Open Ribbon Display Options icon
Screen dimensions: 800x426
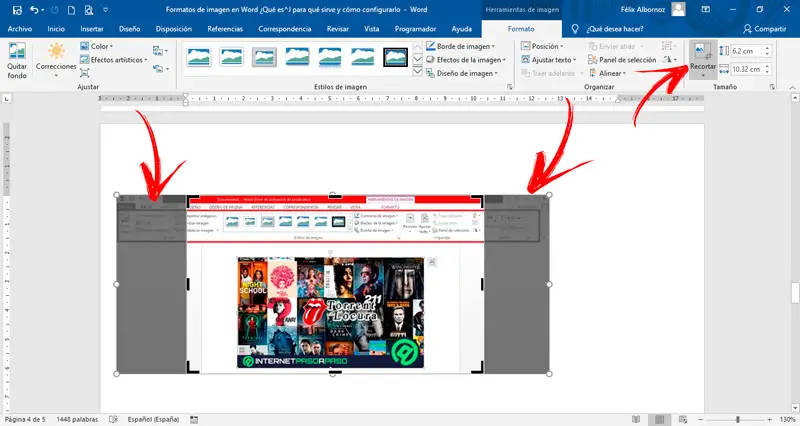[x=706, y=9]
